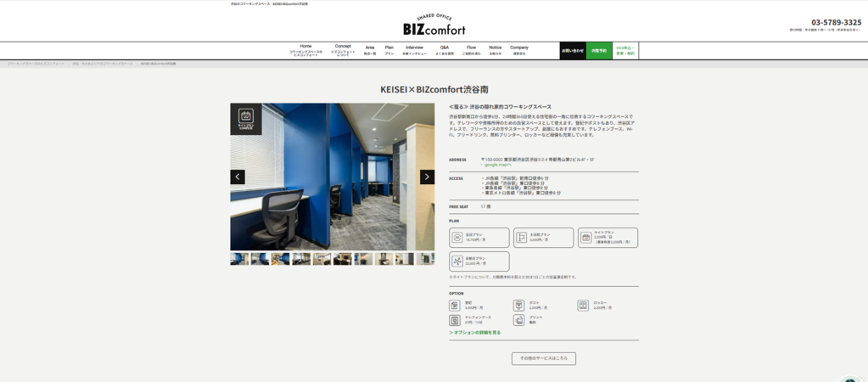
Task: Click first breadcrumb link コワーキングスペースのビズコンフォート
Action: pyautogui.click(x=36, y=64)
